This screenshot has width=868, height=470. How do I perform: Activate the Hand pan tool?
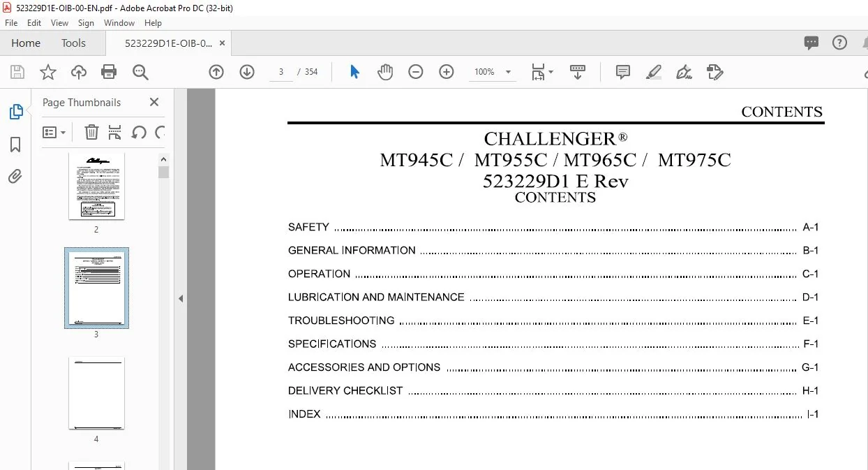pyautogui.click(x=385, y=72)
